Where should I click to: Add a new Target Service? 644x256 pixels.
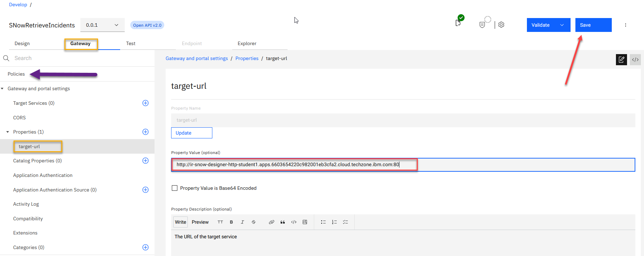(145, 103)
